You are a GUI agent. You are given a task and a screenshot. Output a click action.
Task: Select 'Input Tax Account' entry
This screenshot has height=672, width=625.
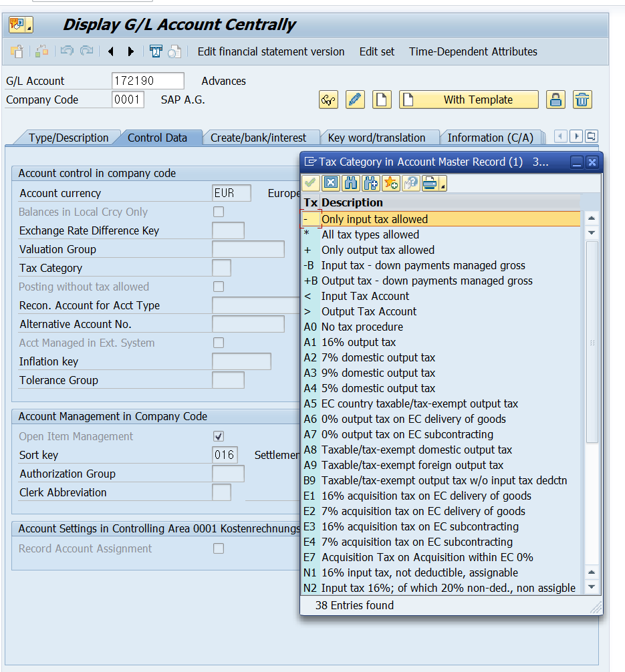(x=441, y=296)
